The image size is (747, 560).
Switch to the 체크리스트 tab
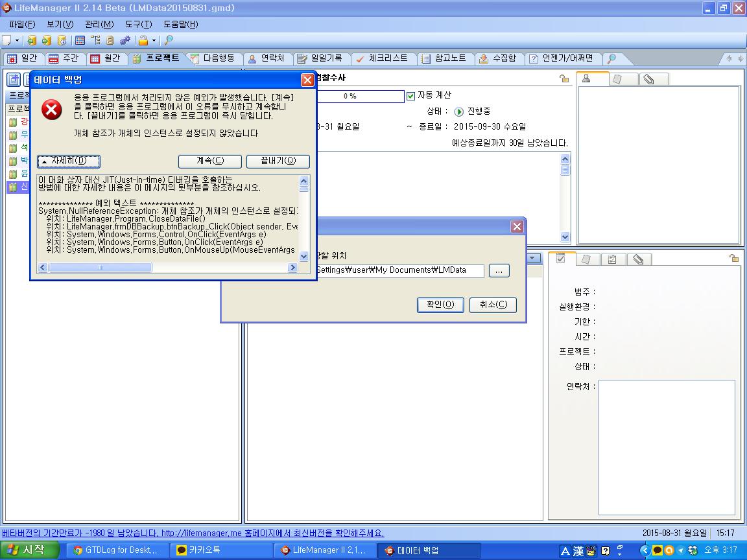coord(382,58)
